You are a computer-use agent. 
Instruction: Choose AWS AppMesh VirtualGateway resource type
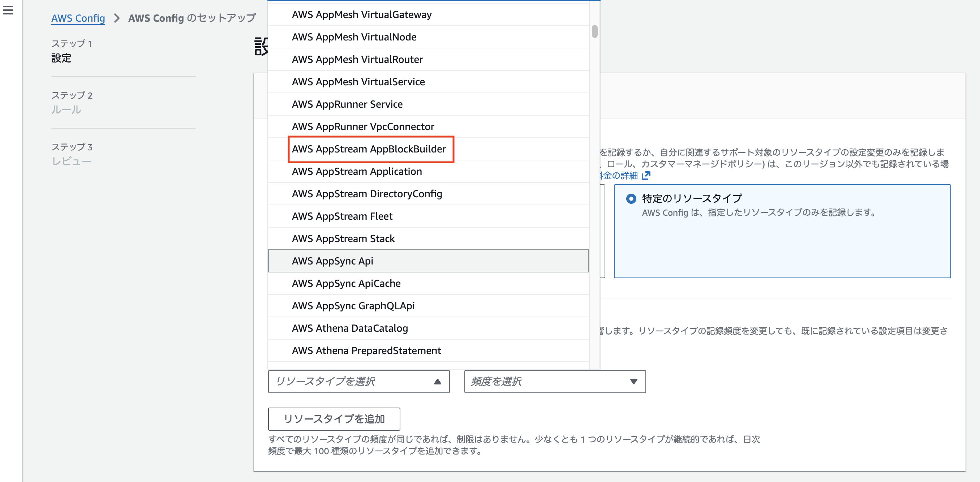pyautogui.click(x=361, y=14)
